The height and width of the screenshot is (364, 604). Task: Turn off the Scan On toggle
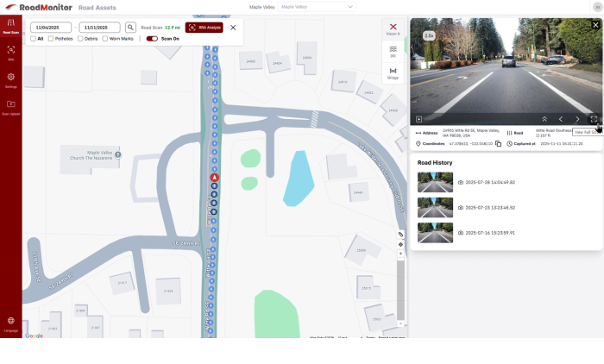[152, 39]
